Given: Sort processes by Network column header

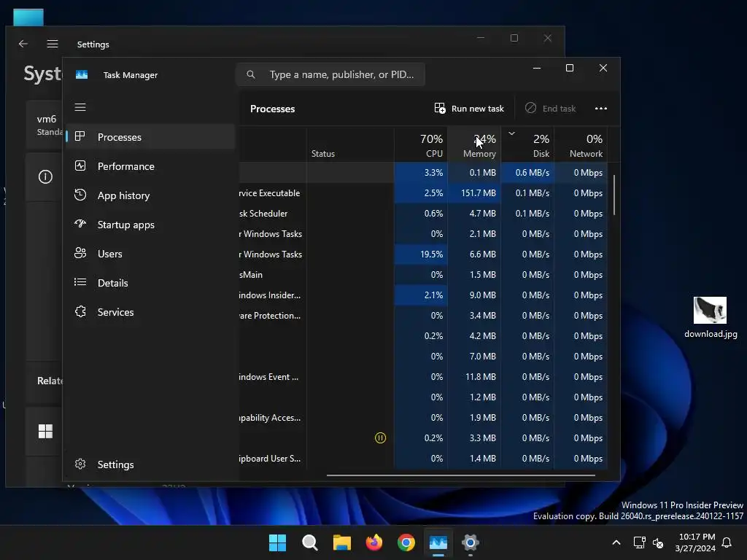Looking at the screenshot, I should 581,145.
